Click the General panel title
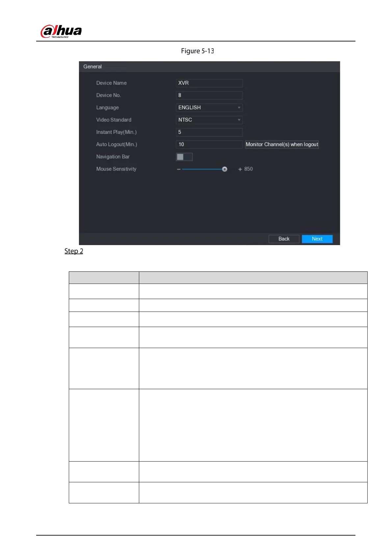 pos(92,66)
